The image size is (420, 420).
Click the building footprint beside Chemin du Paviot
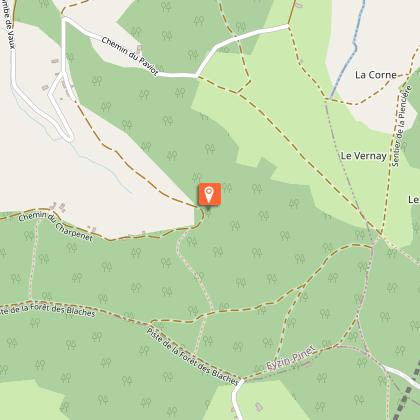[139, 49]
